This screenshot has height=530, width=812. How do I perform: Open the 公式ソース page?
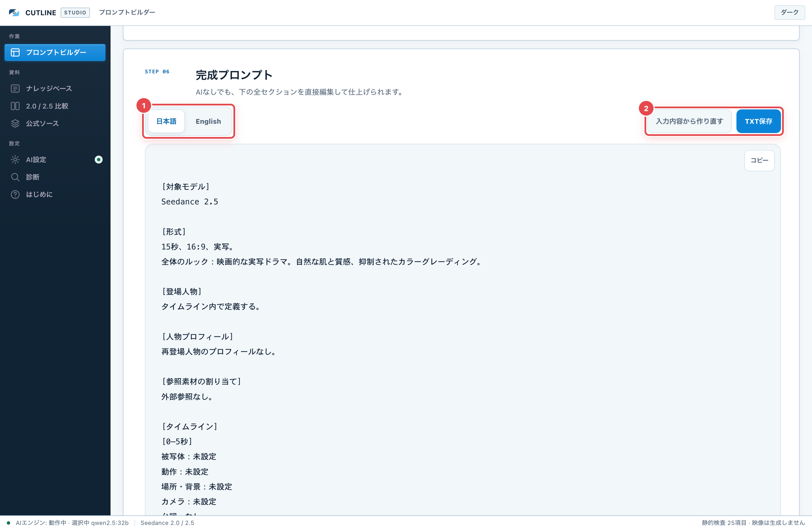(55, 123)
